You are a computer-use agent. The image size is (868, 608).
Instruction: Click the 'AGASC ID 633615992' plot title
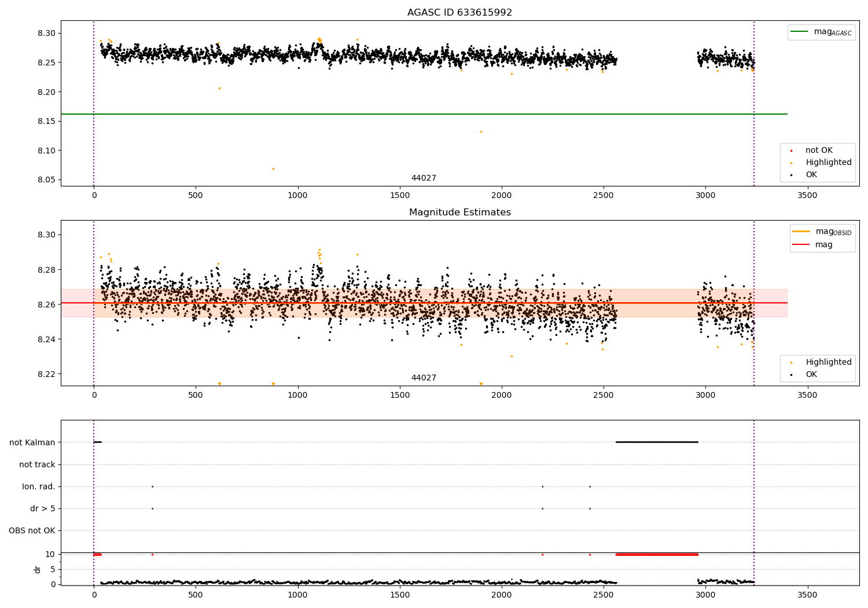(459, 12)
